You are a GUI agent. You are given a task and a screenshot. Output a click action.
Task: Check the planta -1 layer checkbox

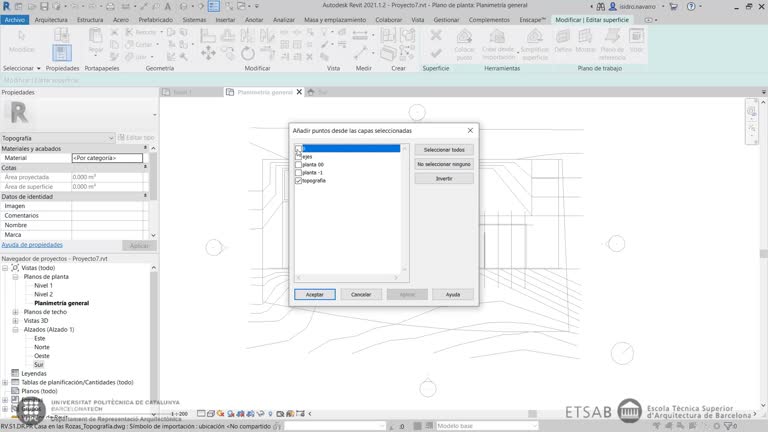point(299,173)
